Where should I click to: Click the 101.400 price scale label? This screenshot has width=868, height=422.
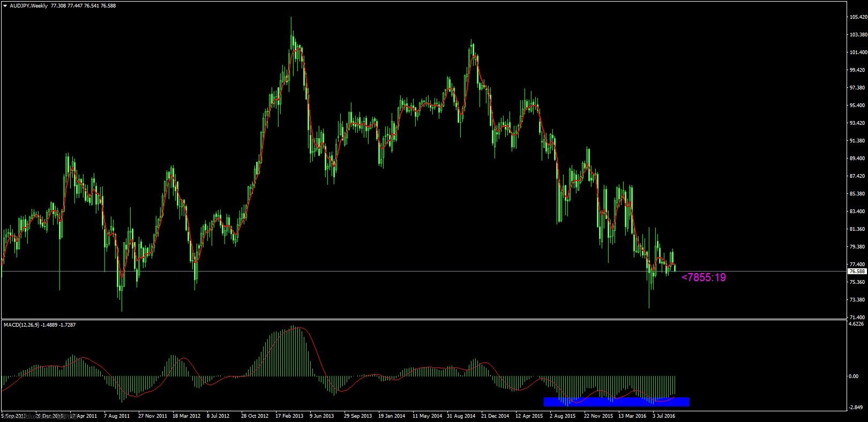[858, 52]
